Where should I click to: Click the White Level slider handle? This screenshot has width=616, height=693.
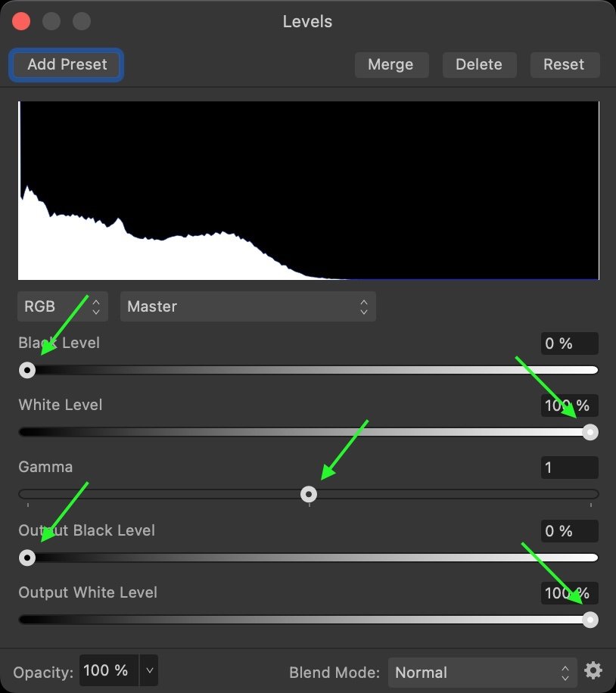pos(590,432)
